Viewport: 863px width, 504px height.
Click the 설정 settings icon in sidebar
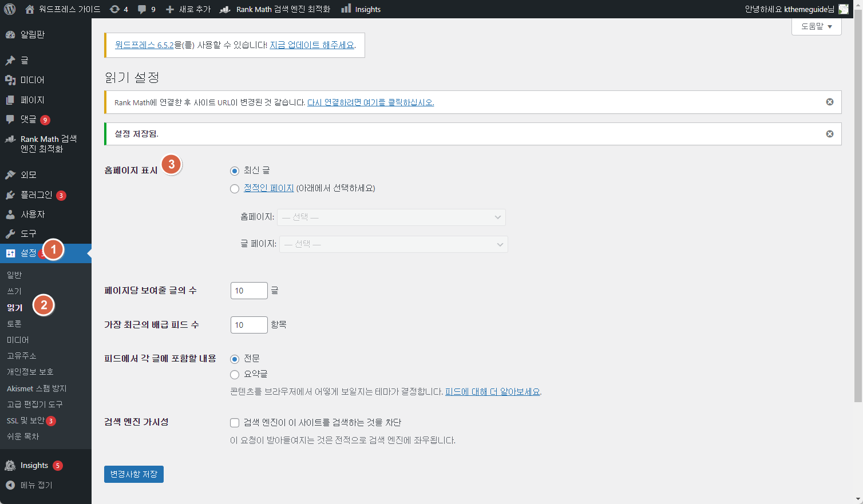(10, 253)
